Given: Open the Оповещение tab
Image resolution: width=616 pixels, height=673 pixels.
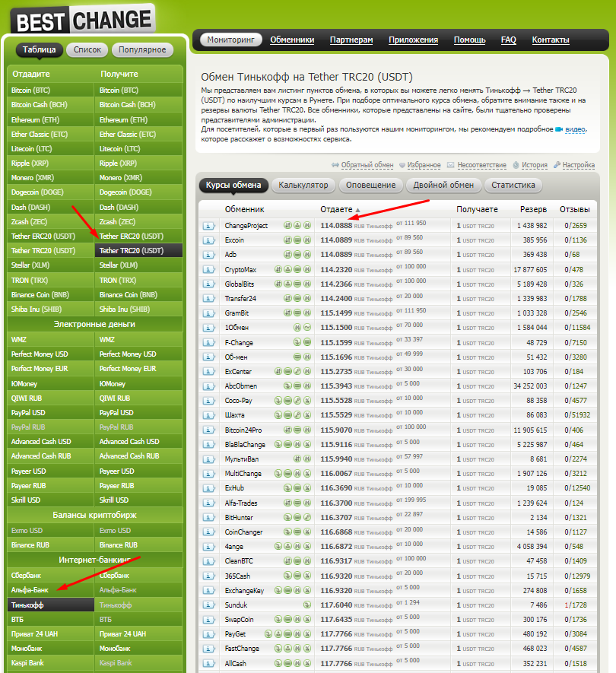Looking at the screenshot, I should [x=370, y=185].
